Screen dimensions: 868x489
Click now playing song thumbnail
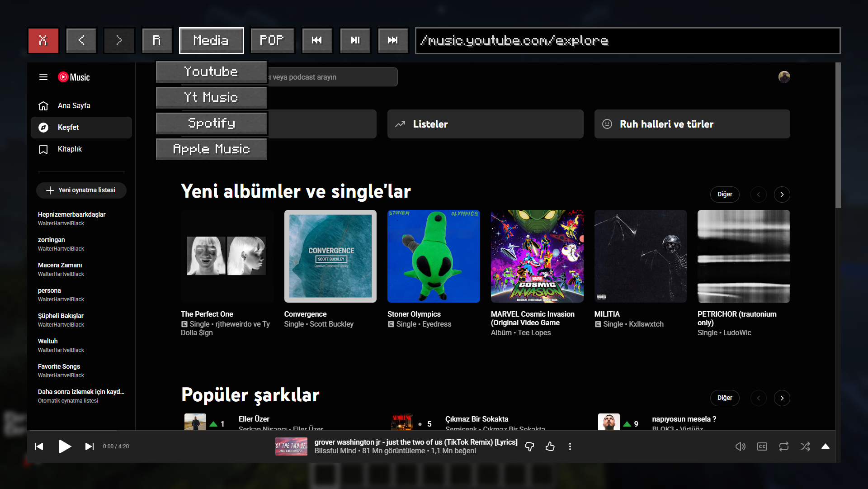(x=291, y=446)
